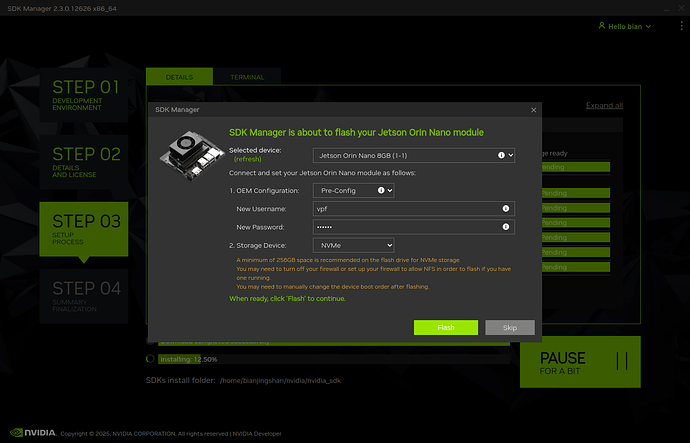Open the Hello bian user menu
The width and height of the screenshot is (690, 443).
(x=625, y=26)
